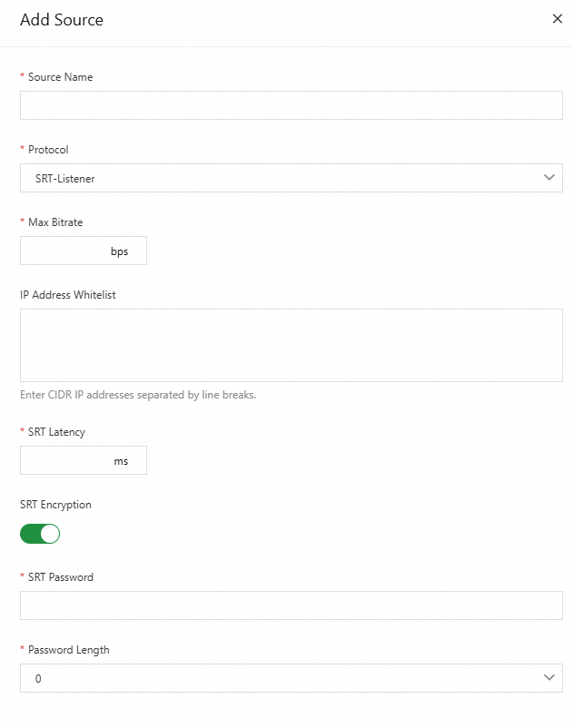Click the Max Bitrate label
573x728 pixels.
[x=55, y=222]
